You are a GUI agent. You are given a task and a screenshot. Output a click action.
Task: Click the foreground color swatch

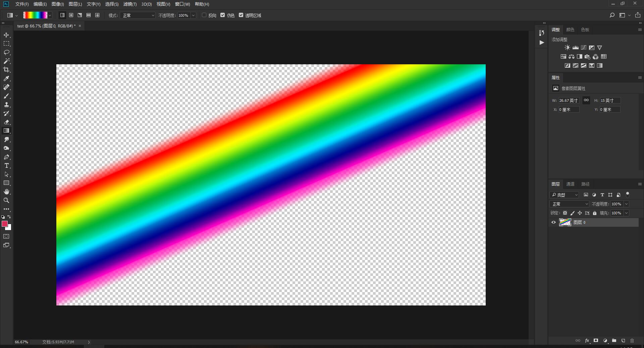pos(5,223)
